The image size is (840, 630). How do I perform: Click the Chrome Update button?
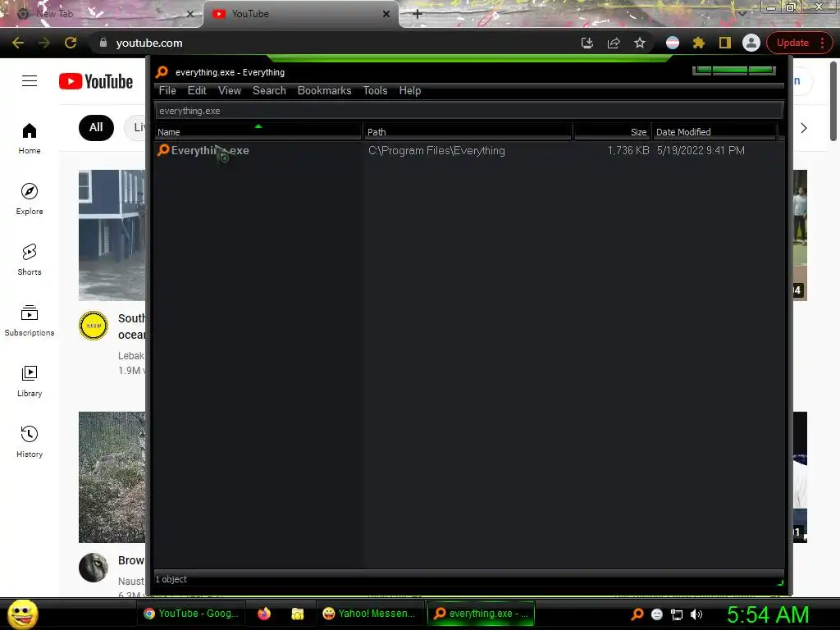tap(792, 43)
